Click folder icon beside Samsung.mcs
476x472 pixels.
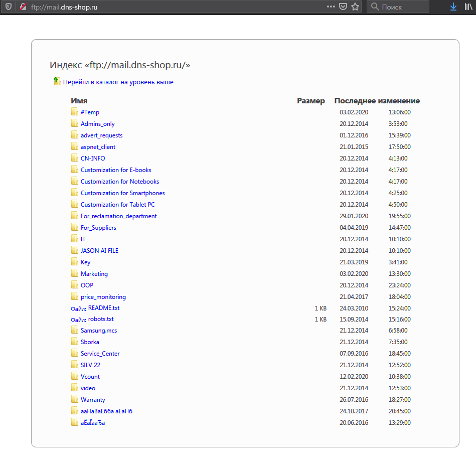pyautogui.click(x=75, y=330)
